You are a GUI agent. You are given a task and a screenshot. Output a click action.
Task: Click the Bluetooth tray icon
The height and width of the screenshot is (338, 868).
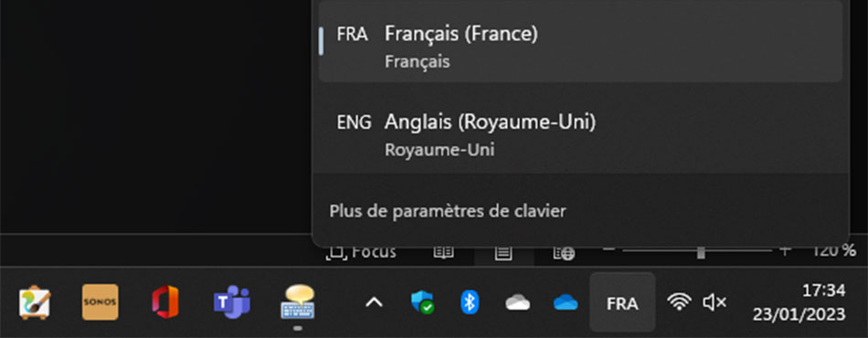[x=470, y=302]
